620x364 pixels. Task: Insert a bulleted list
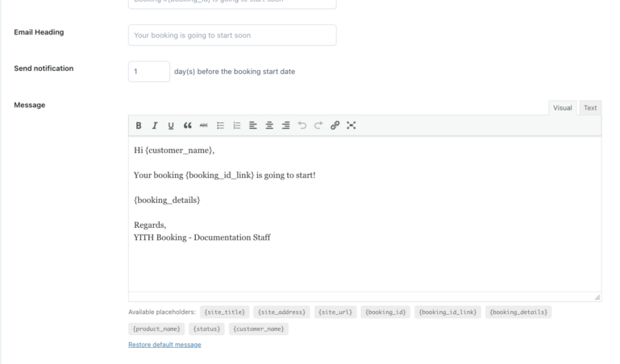(x=220, y=126)
